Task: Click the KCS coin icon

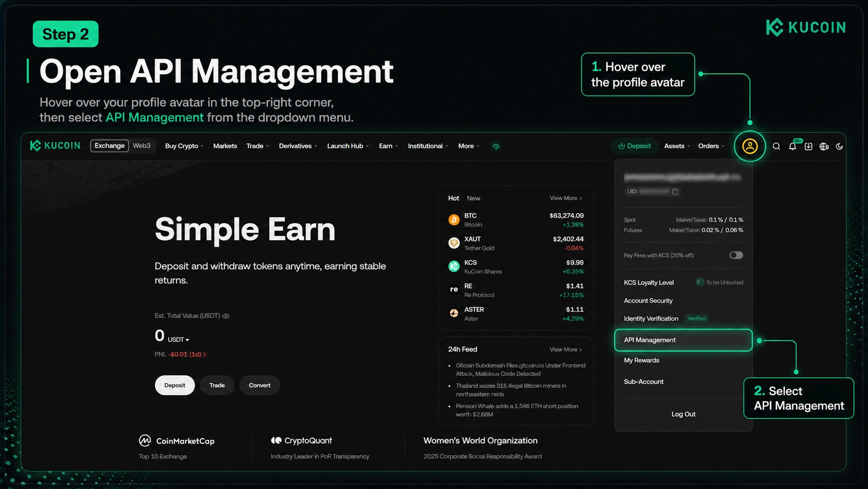Action: coord(454,267)
